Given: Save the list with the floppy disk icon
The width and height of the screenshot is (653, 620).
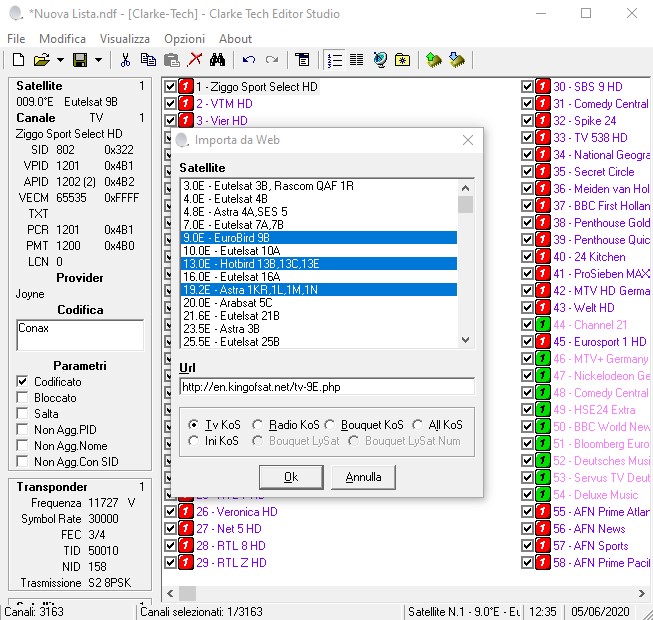Looking at the screenshot, I should 80,60.
